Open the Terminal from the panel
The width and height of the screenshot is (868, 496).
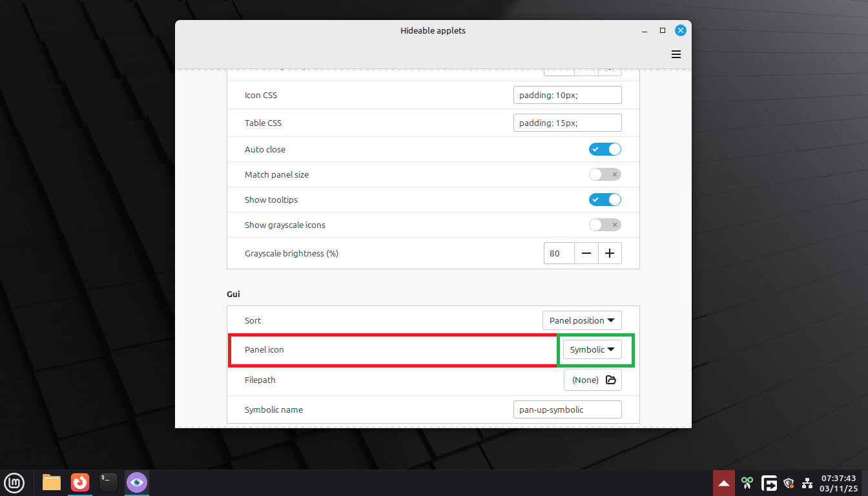point(108,482)
